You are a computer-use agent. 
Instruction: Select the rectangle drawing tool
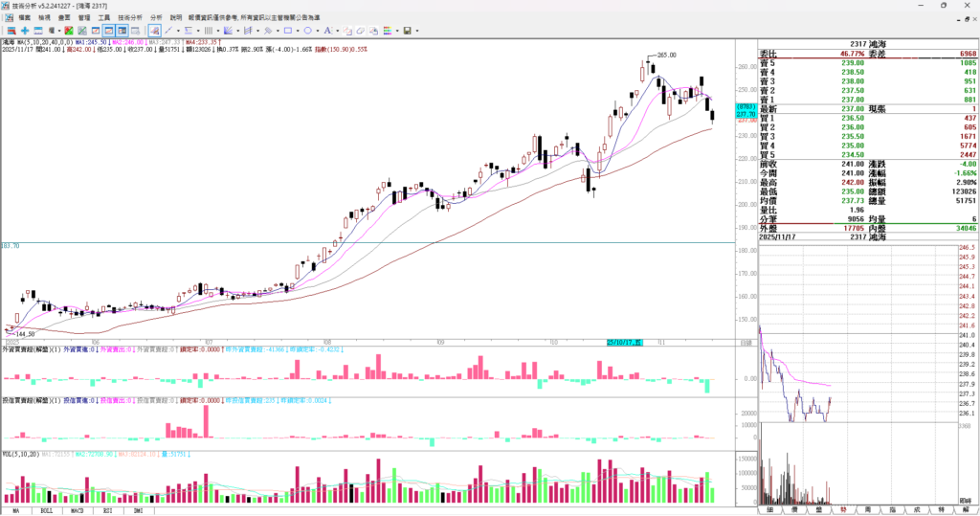point(287,31)
